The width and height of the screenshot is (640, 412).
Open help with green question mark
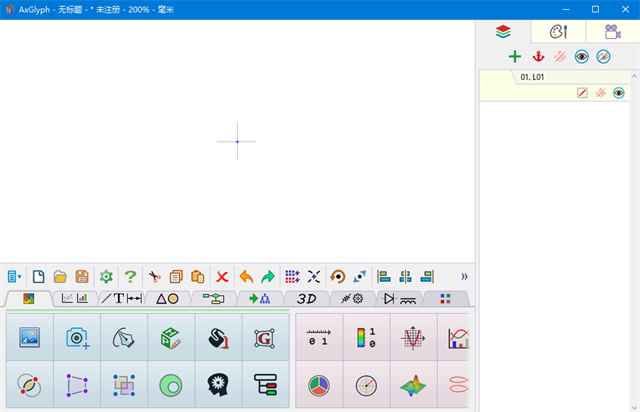click(x=130, y=276)
